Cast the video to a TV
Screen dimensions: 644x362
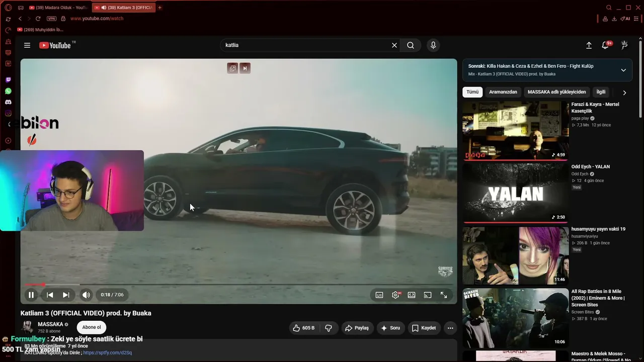tap(428, 295)
